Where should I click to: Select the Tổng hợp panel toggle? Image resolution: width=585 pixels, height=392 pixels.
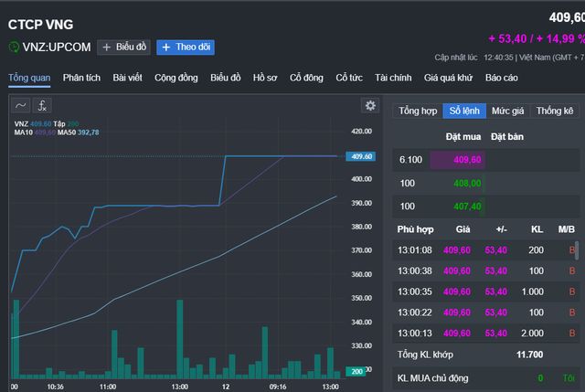pos(417,111)
